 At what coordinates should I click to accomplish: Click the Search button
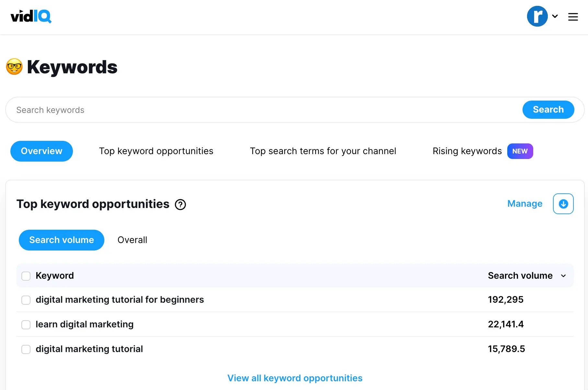(548, 110)
